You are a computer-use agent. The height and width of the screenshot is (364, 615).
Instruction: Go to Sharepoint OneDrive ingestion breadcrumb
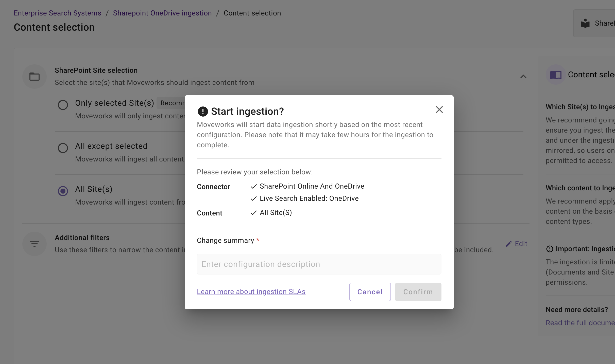pyautogui.click(x=162, y=13)
